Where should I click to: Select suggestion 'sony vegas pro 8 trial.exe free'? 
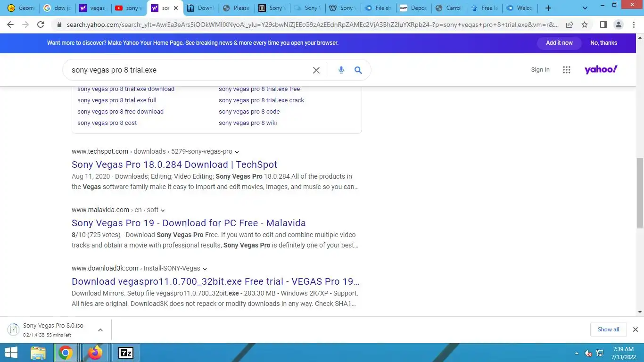[x=259, y=89]
